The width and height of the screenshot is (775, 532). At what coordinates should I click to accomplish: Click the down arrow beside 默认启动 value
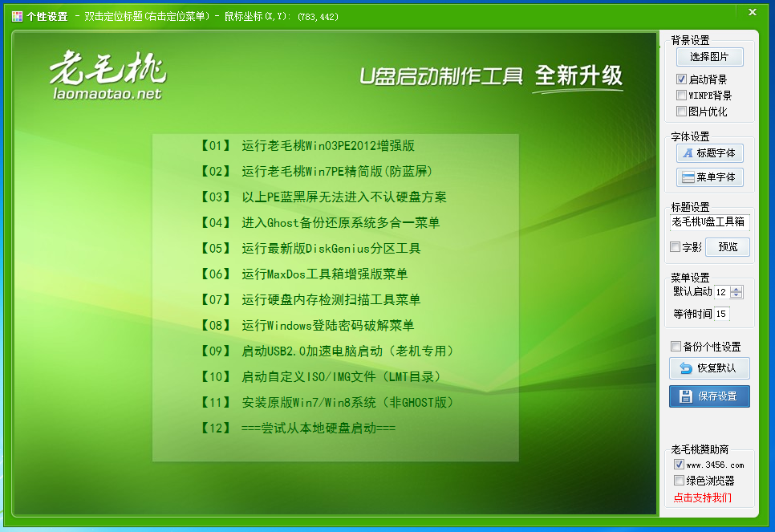[736, 296]
